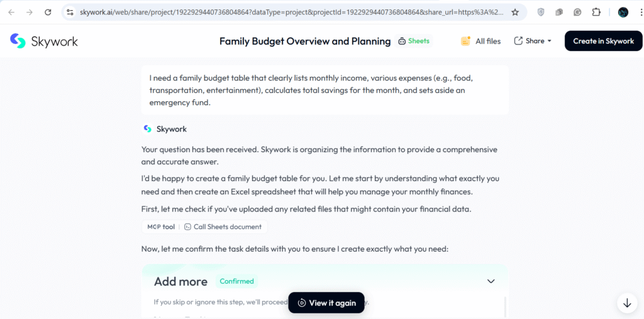Reload the page
The width and height of the screenshot is (644, 319).
(x=48, y=12)
